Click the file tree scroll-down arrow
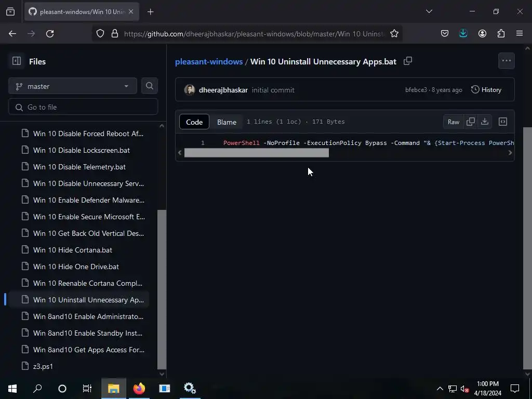This screenshot has width=532, height=399. click(162, 374)
